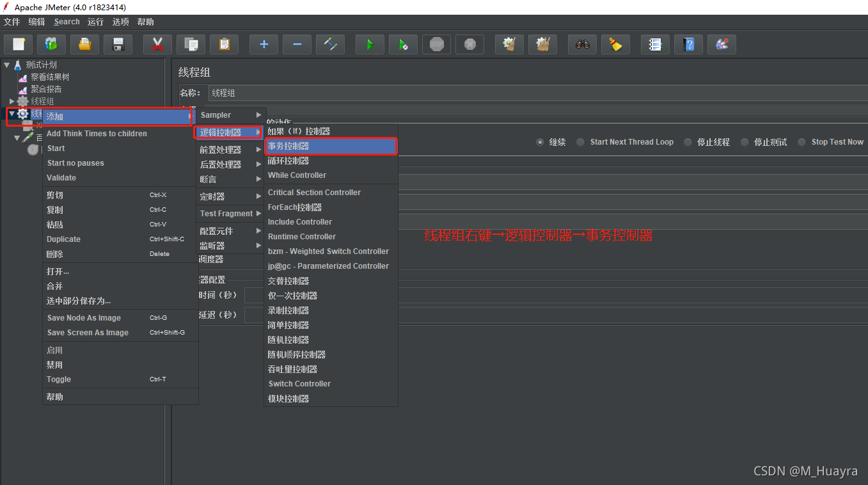The height and width of the screenshot is (485, 868).
Task: Select the 停止线程 radio button
Action: click(x=688, y=142)
